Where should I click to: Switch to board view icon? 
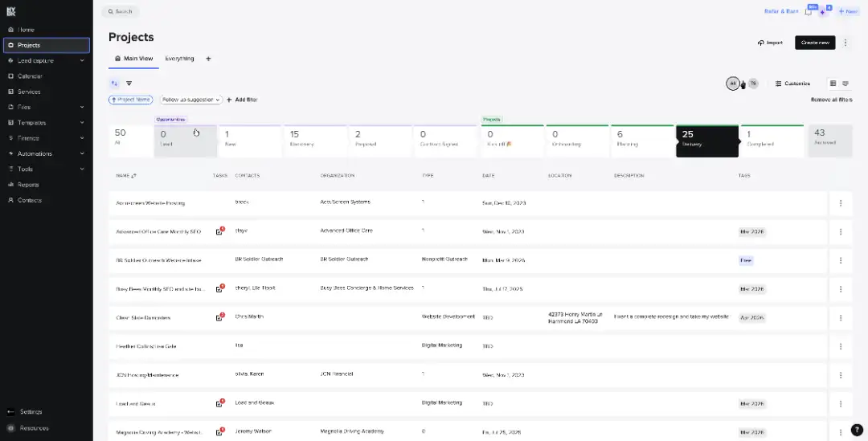point(845,84)
